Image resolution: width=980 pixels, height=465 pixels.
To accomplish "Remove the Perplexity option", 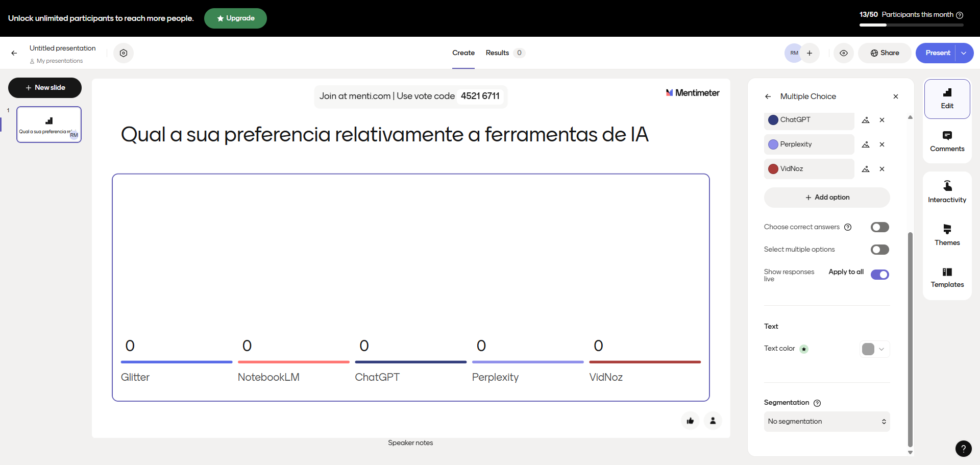I will tap(882, 144).
